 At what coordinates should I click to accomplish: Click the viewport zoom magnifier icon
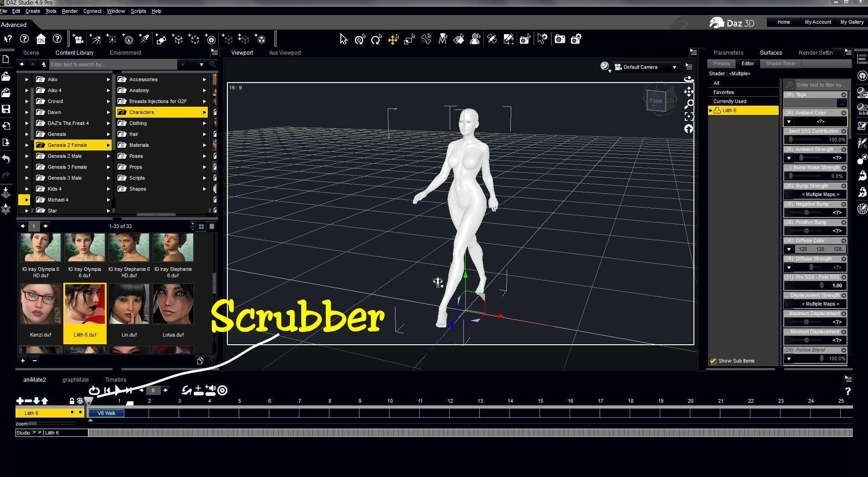click(688, 104)
